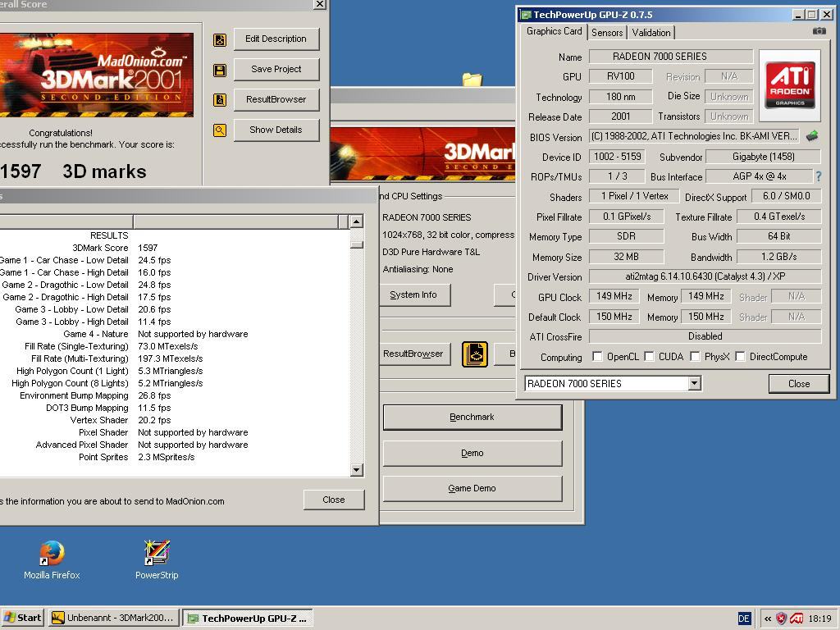Enable the CUDA checkbox
This screenshot has height=630, width=840.
point(649,357)
